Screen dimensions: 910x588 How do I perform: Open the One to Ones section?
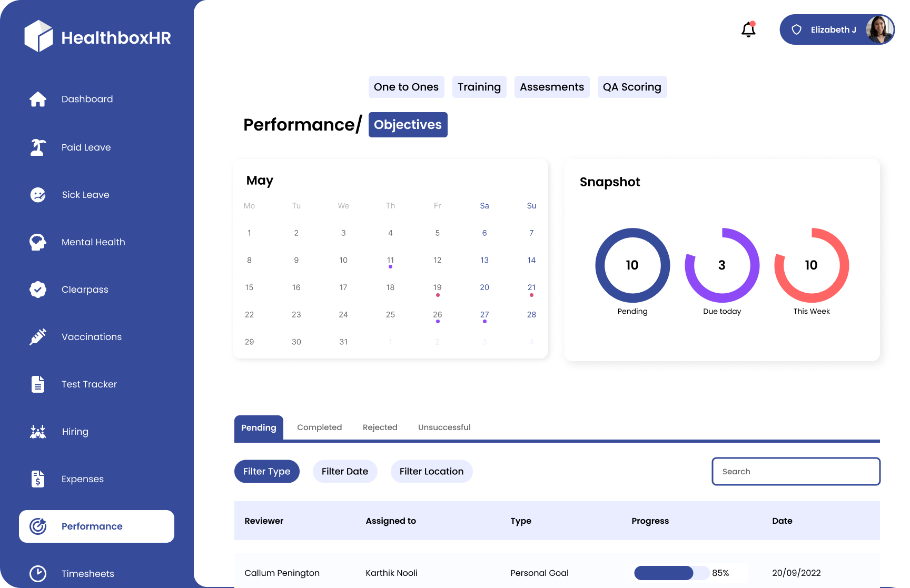pos(406,87)
